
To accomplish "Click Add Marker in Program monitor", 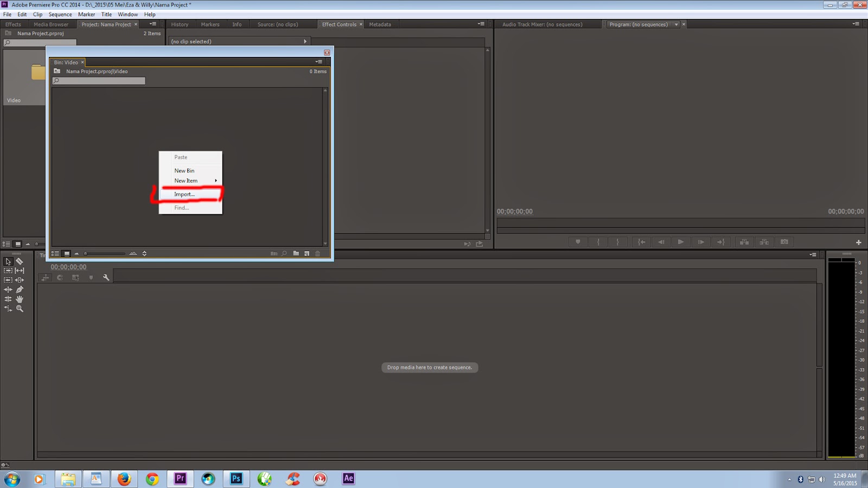I will pyautogui.click(x=578, y=242).
